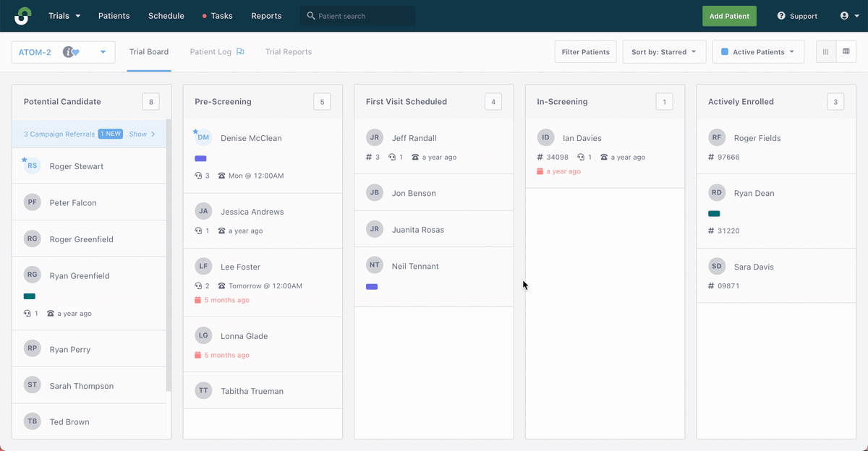Click purple tag on Denise McClean card

(x=200, y=158)
